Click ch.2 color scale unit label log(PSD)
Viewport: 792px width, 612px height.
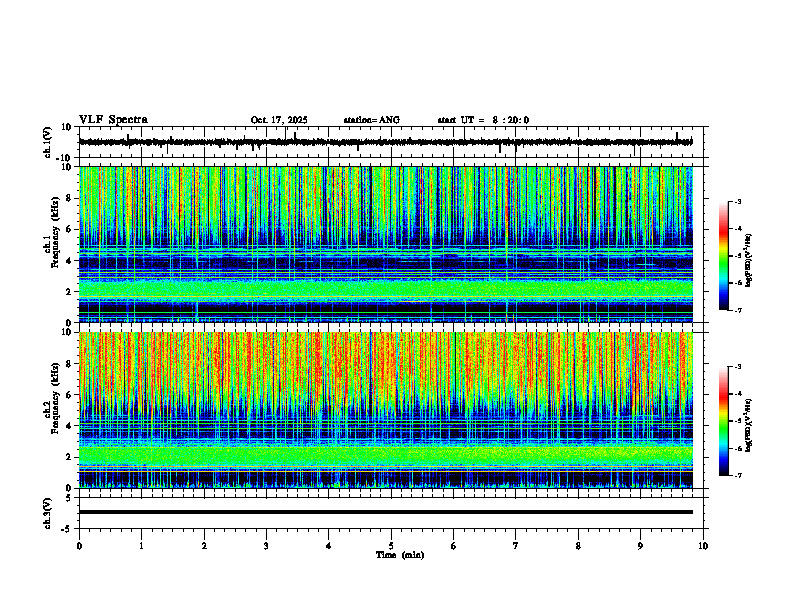coord(748,425)
